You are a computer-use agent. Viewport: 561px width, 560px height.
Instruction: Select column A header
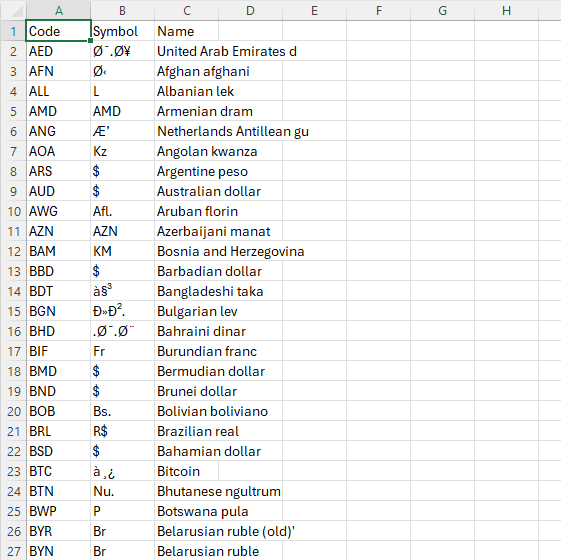pos(58,11)
